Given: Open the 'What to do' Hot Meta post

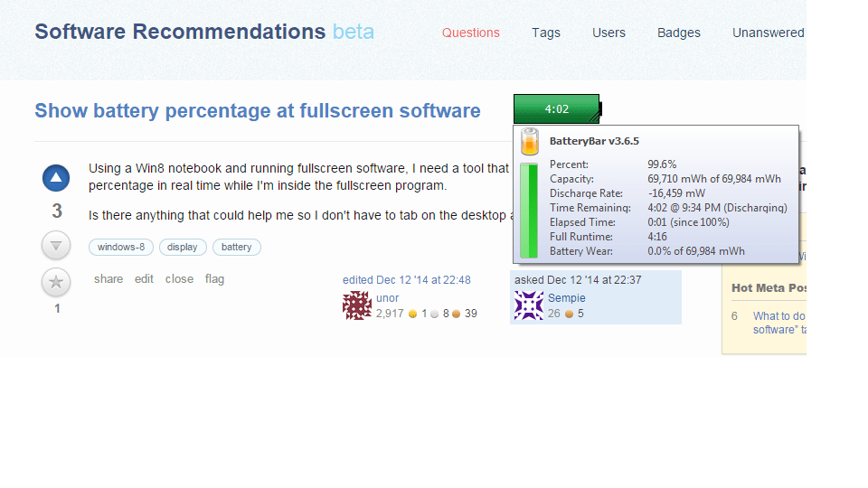Looking at the screenshot, I should click(779, 323).
